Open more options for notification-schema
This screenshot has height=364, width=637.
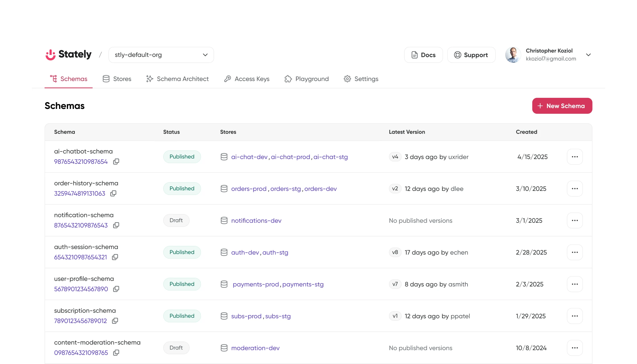(575, 220)
